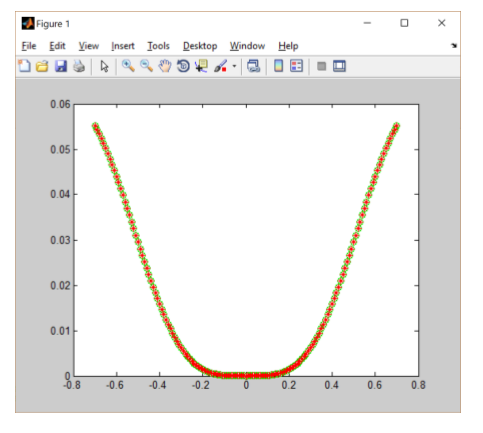Toggle the Edit Plot arrow tool

(x=104, y=66)
